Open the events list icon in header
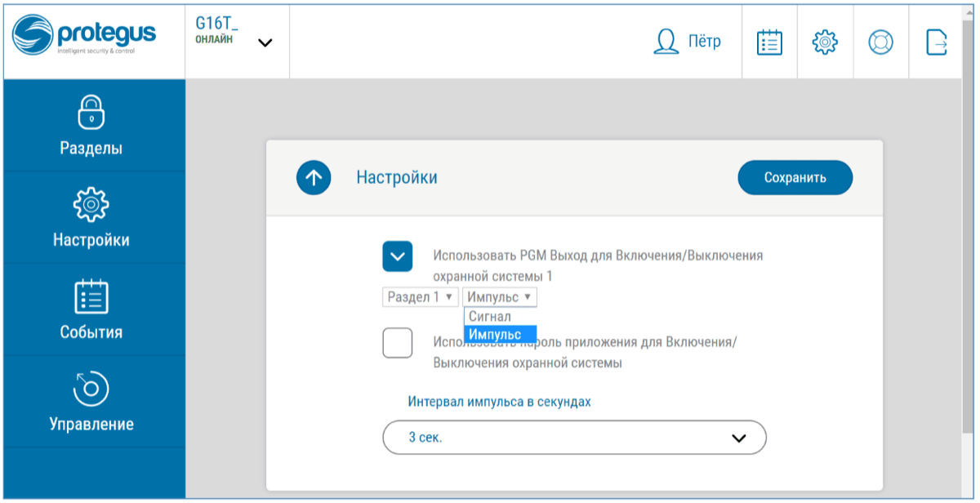 (x=769, y=42)
